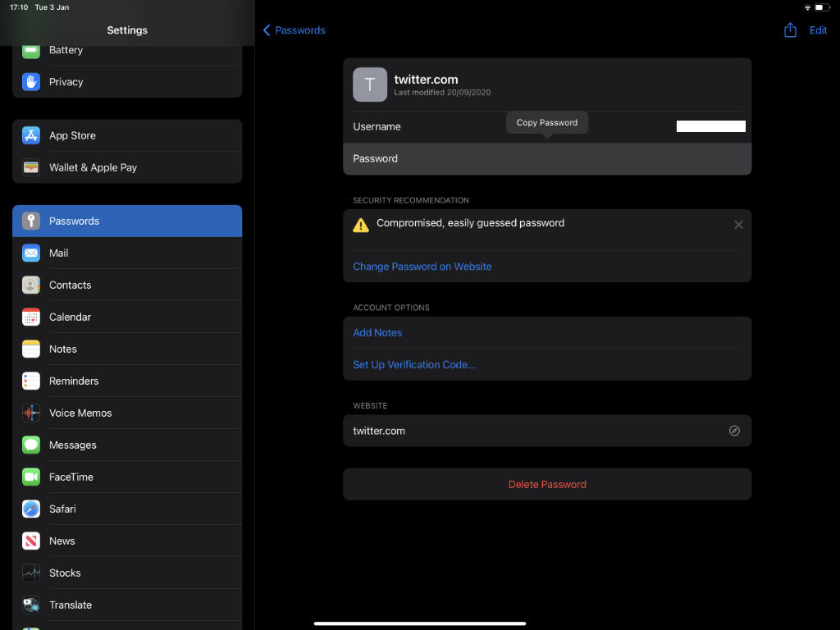
Task: Tap the Wi-Fi indicator in status bar
Action: 807,7
